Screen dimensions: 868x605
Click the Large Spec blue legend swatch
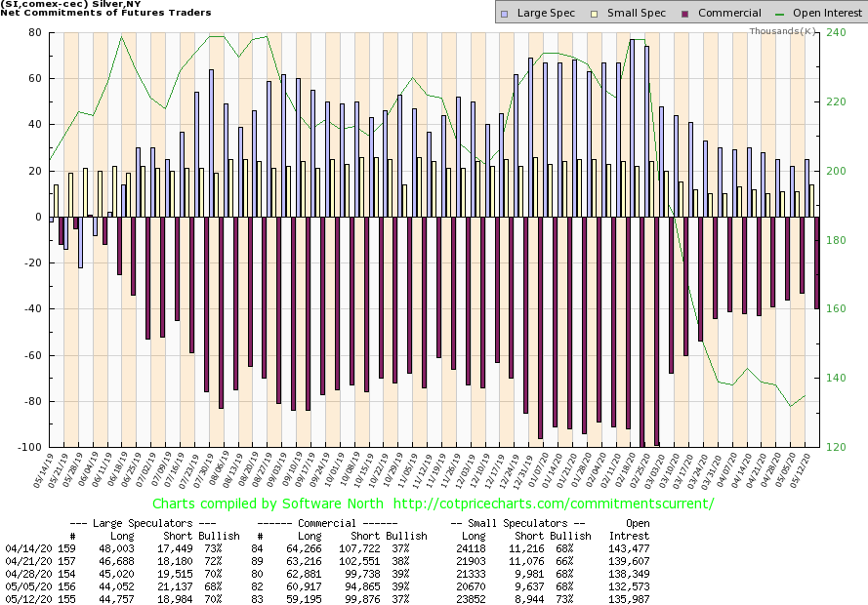(x=504, y=14)
